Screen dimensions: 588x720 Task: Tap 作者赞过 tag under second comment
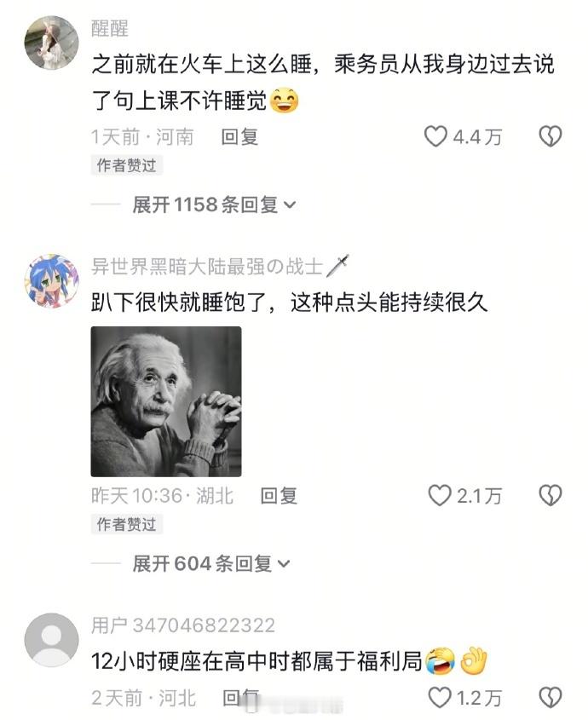click(x=127, y=524)
